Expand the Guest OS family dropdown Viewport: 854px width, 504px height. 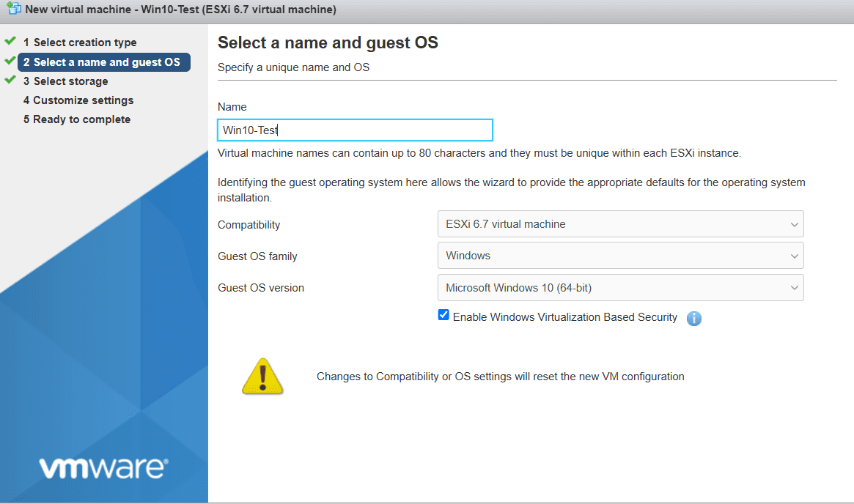coord(620,256)
